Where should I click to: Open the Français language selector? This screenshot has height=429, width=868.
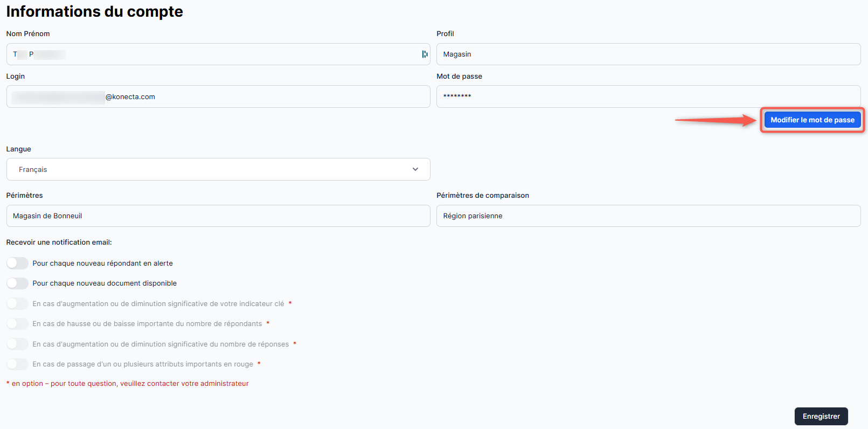tap(216, 169)
